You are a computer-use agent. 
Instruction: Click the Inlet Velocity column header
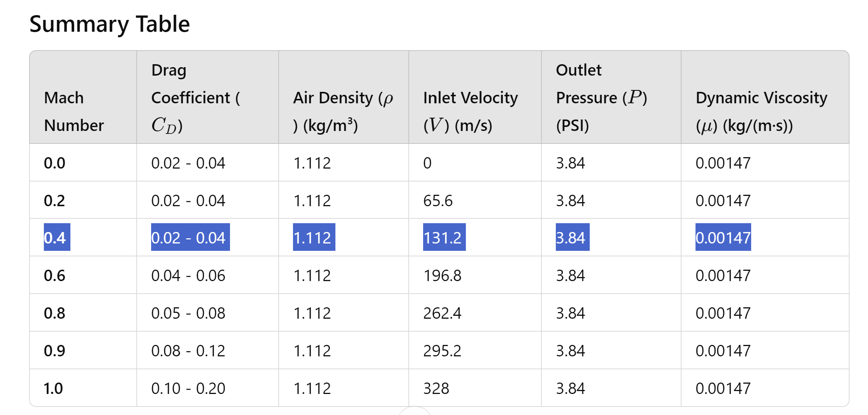pos(470,111)
